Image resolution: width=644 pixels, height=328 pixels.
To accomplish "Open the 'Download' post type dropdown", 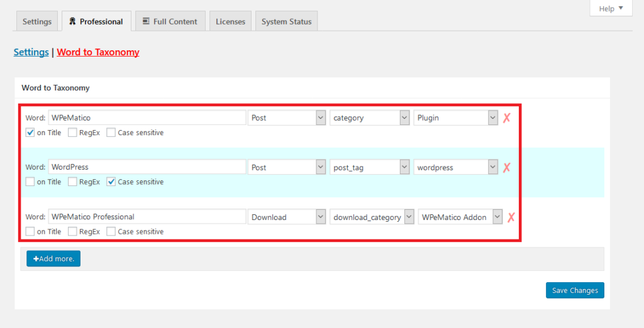I will pyautogui.click(x=287, y=217).
